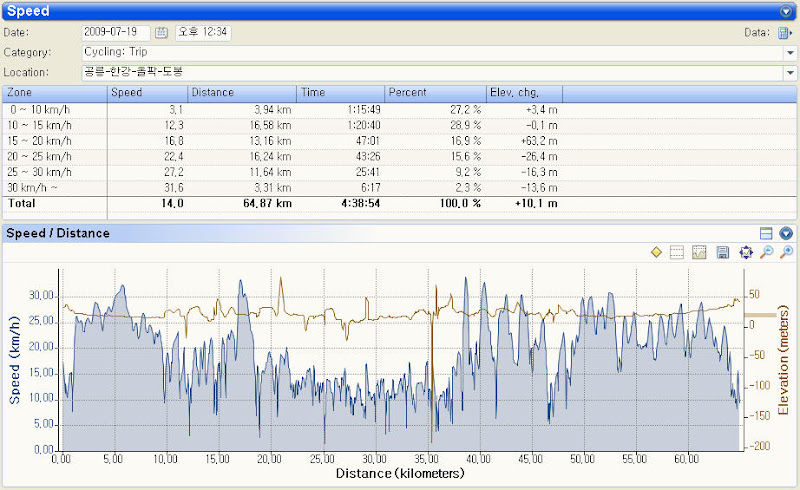Select the 20 ~ 25 km/h zone row
Screen dimensions: 800x490
pos(399,157)
